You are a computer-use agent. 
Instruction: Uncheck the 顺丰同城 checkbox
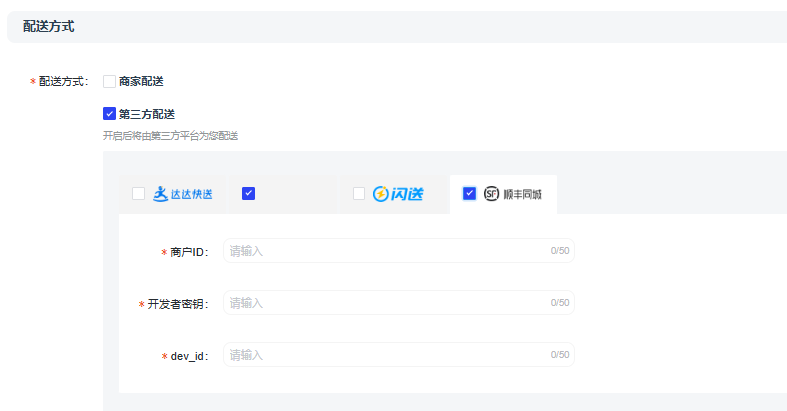tap(469, 194)
